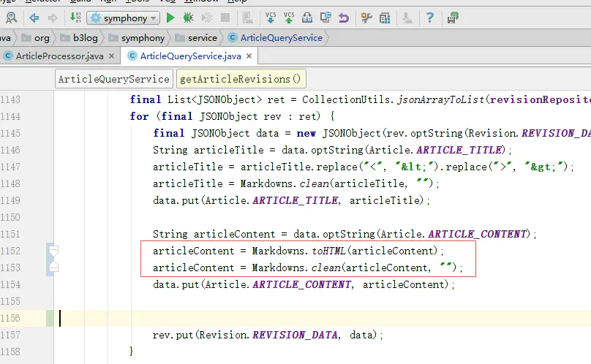
Task: Click the VCS update project icon
Action: click(271, 18)
